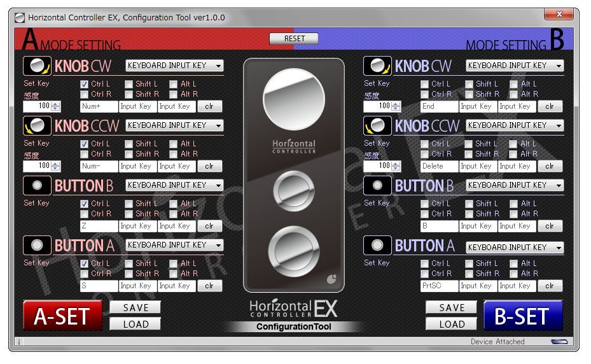Screen dimensions: 591x364
Task: Click the B-mode KNOB CCW icon
Action: (x=377, y=126)
